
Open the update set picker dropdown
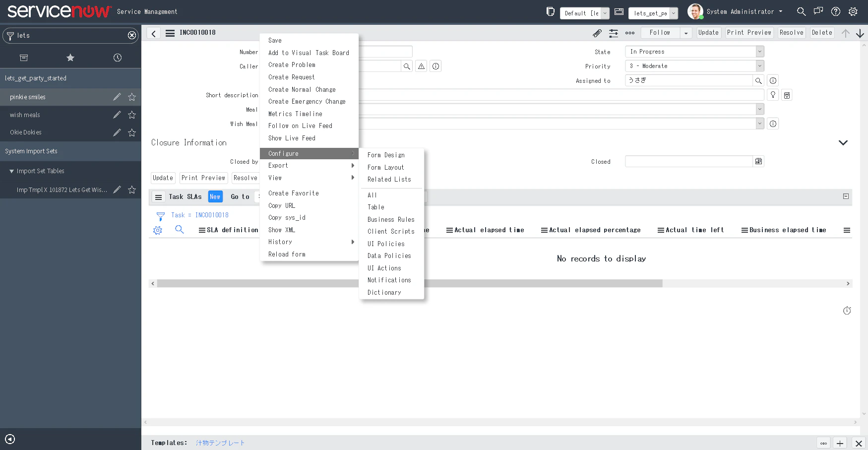pos(584,13)
